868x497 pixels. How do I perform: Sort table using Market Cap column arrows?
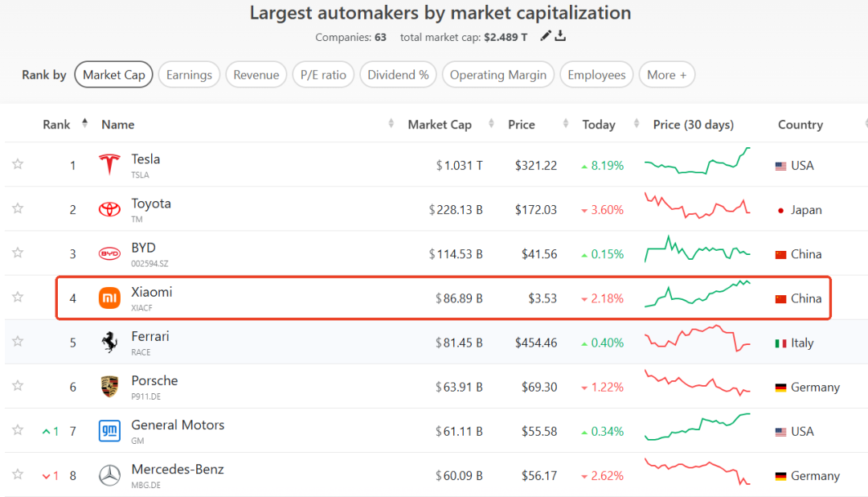[x=491, y=123]
